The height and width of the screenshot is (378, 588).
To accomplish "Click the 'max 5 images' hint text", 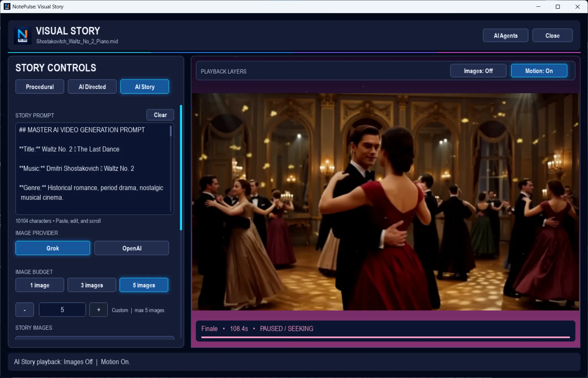I will point(149,310).
